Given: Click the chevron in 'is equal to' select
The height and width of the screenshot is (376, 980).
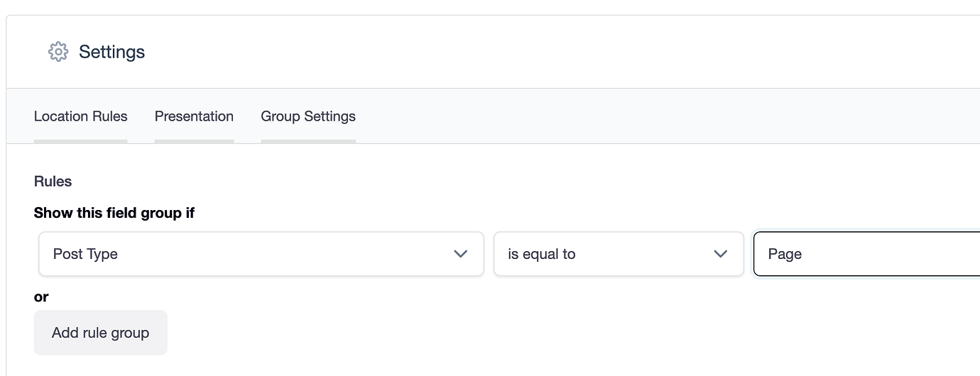Looking at the screenshot, I should coord(720,254).
